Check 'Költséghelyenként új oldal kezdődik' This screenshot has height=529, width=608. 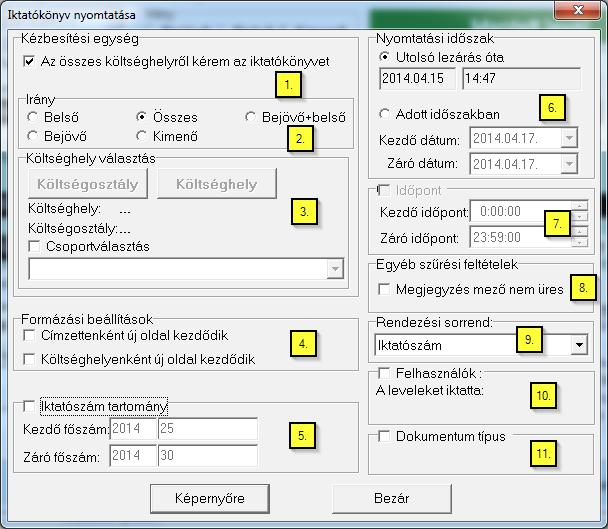tap(29, 359)
